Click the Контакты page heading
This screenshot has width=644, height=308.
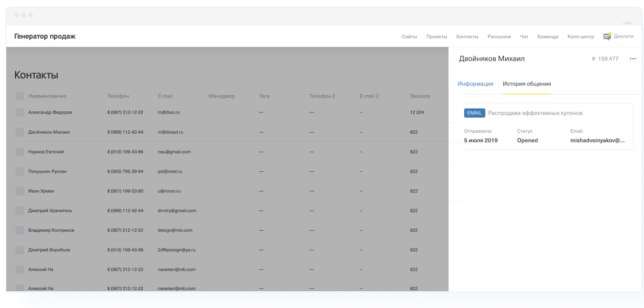36,75
